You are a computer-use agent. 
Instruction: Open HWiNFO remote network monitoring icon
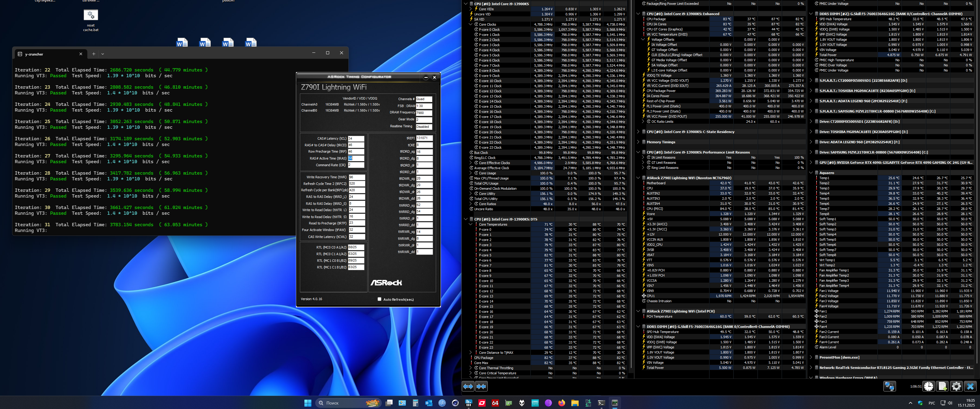click(889, 386)
